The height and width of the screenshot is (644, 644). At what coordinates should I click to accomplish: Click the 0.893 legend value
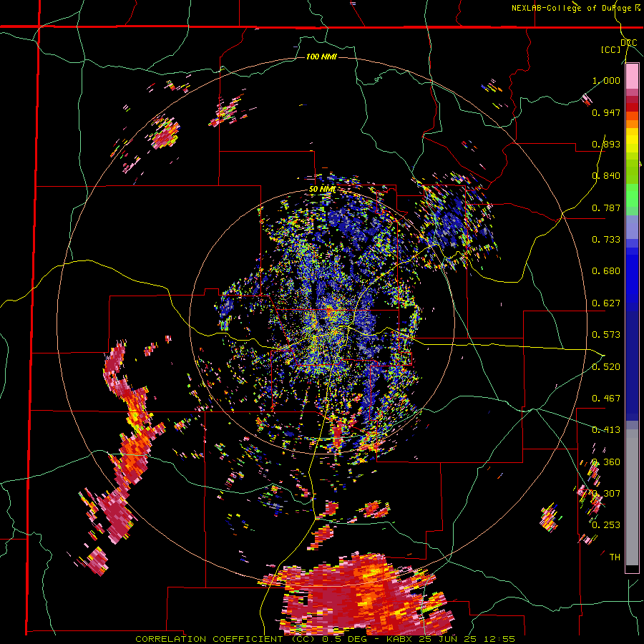click(x=606, y=144)
